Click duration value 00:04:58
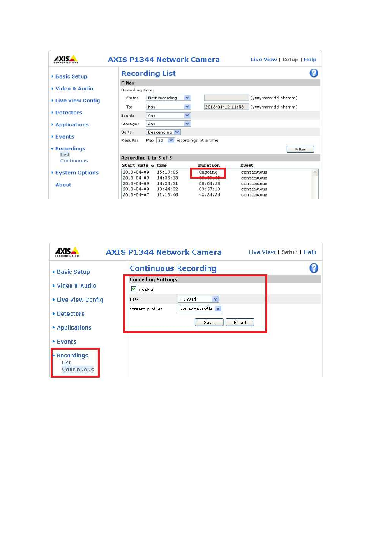 click(210, 184)
